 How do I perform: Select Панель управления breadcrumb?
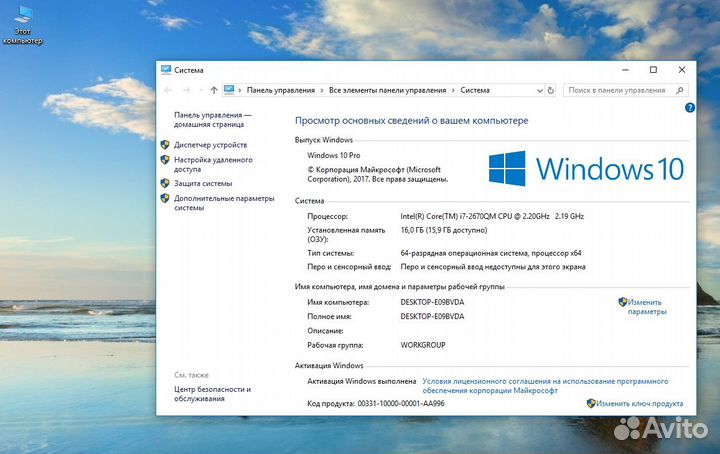click(x=281, y=90)
